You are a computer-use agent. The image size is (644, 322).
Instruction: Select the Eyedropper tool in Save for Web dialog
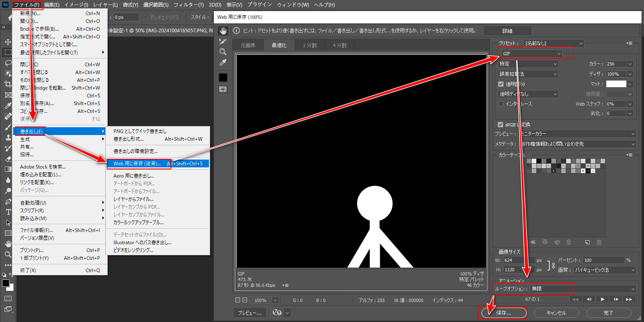pyautogui.click(x=223, y=62)
